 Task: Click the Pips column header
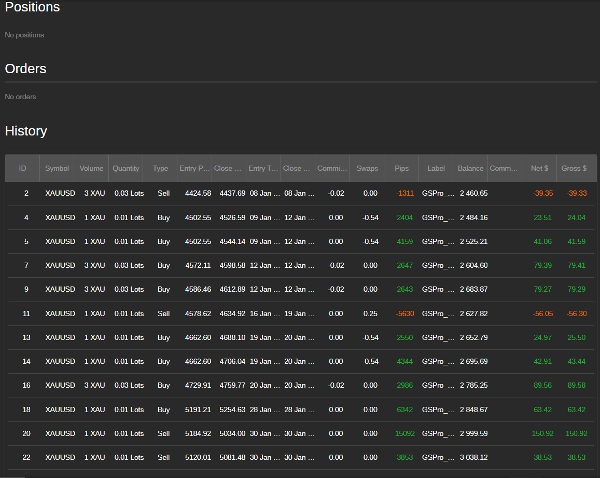(401, 168)
